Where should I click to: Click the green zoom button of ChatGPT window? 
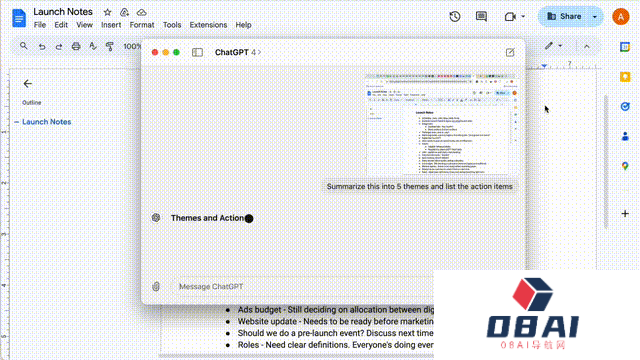(x=176, y=52)
